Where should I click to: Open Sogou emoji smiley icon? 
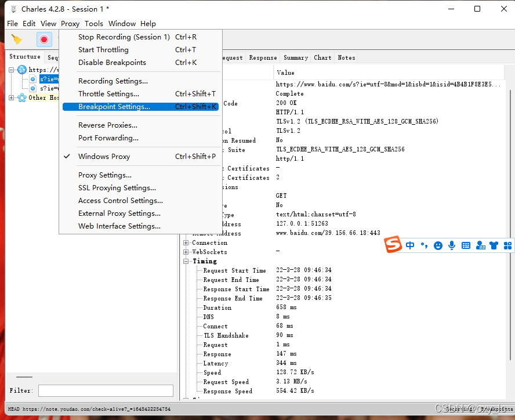438,245
